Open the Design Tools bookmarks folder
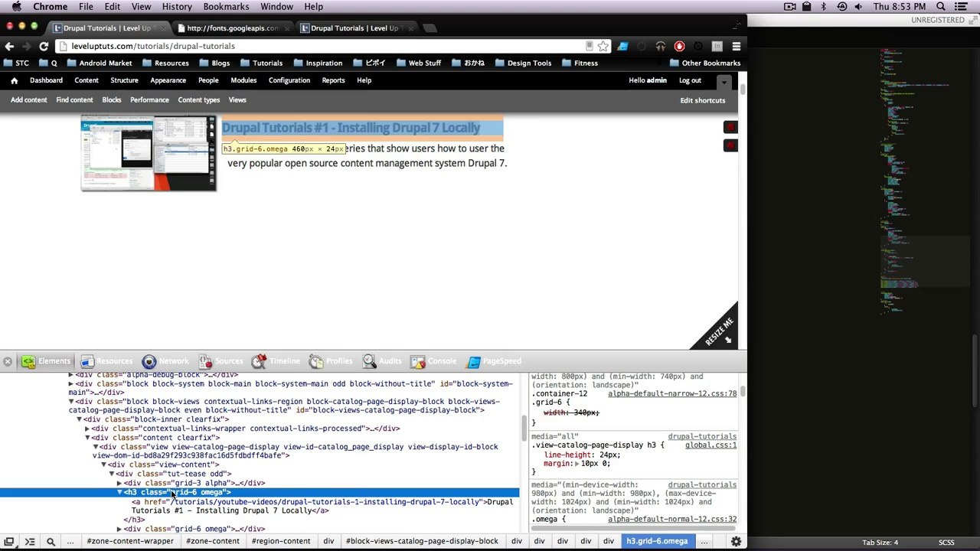Screen dimensions: 980x551 pyautogui.click(x=522, y=63)
